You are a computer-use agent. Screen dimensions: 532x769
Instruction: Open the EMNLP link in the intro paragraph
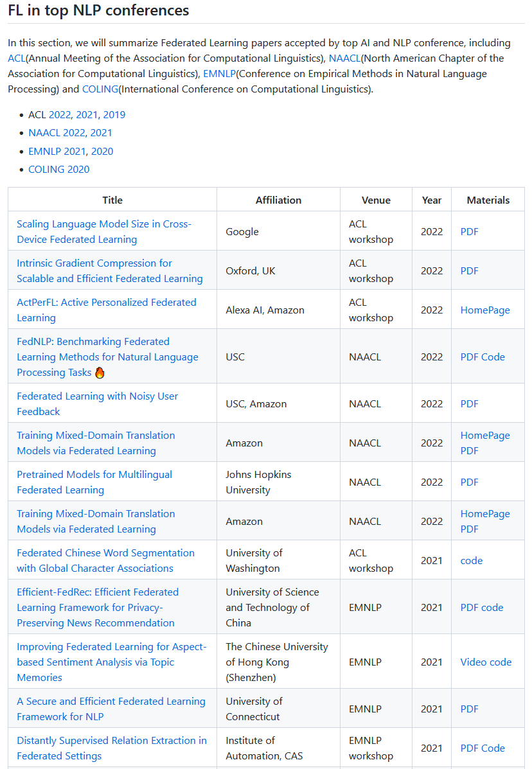point(219,74)
